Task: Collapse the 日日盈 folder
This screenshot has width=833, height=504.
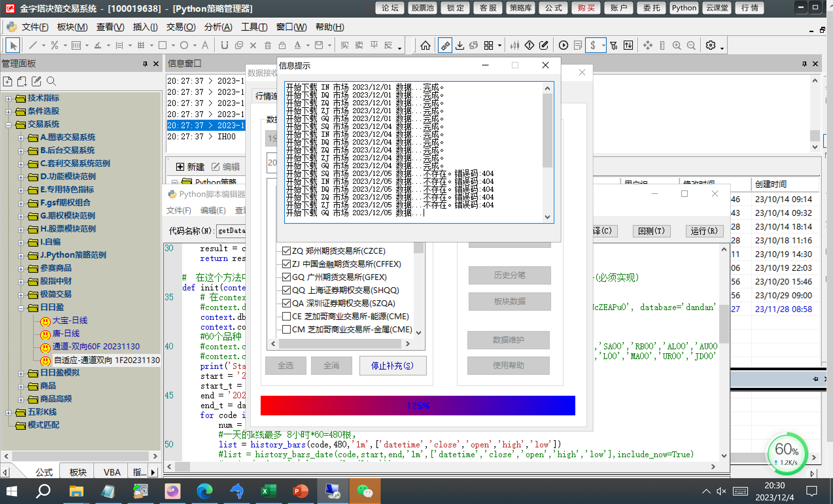Action: click(21, 308)
